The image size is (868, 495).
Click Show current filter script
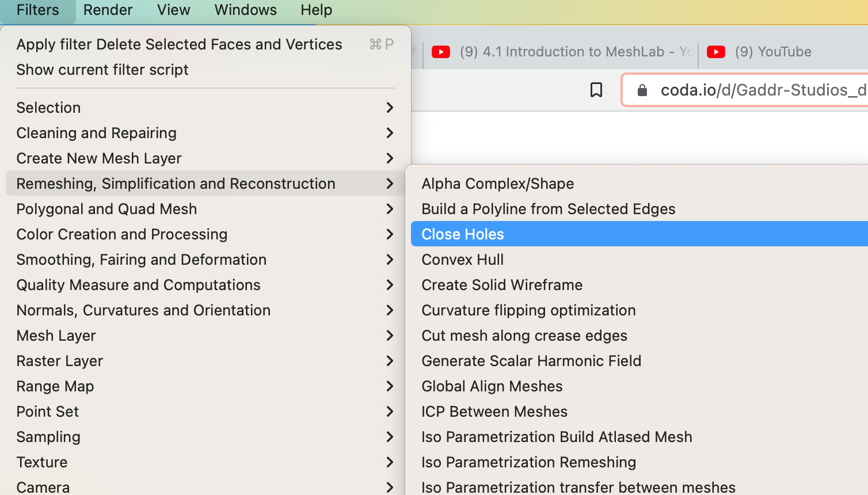point(102,70)
